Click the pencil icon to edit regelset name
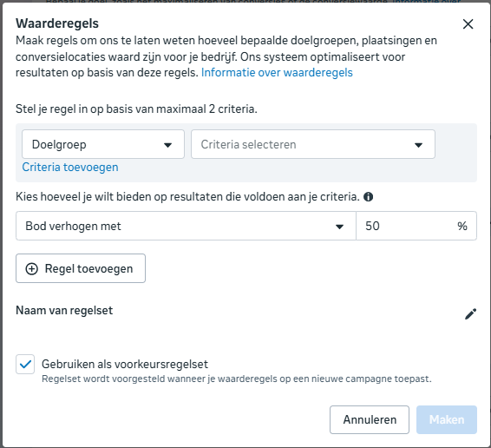This screenshot has width=491, height=448. [471, 313]
